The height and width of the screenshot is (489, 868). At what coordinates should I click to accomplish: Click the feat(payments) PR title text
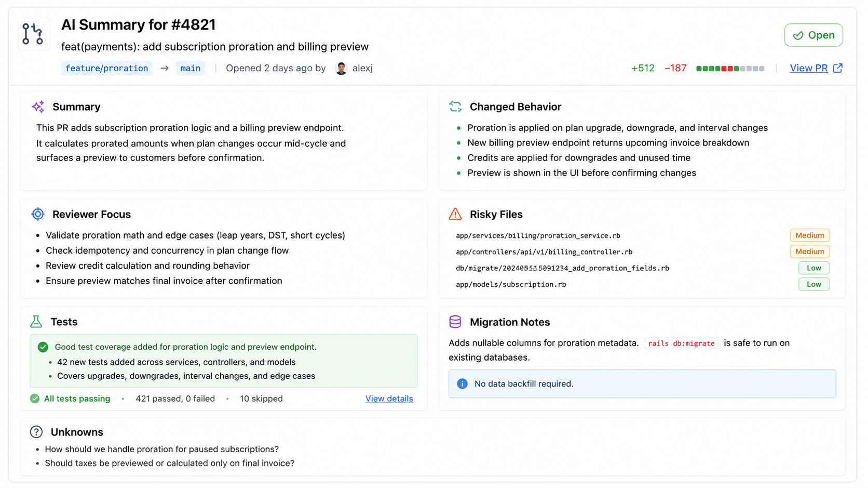(215, 47)
